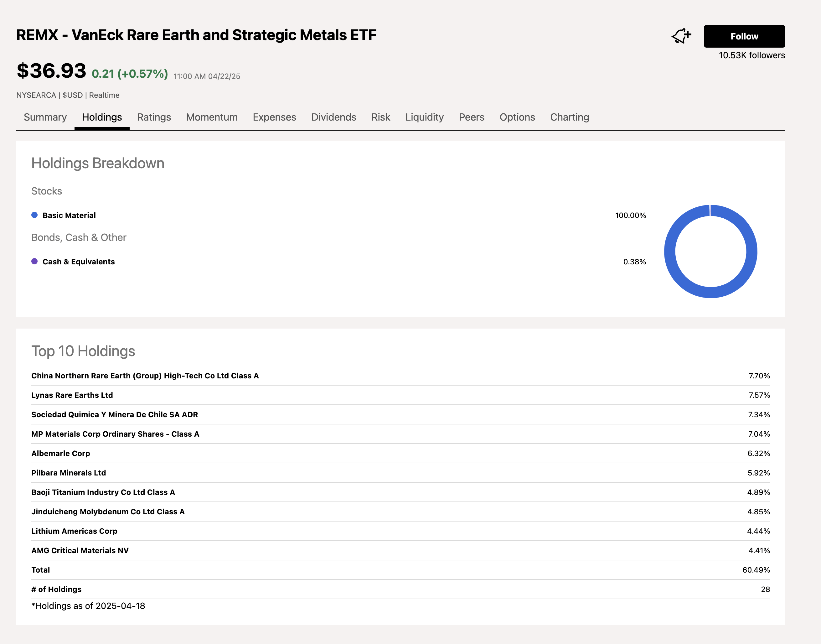Switch to the Peers tab
Viewport: 821px width, 644px height.
(x=472, y=117)
